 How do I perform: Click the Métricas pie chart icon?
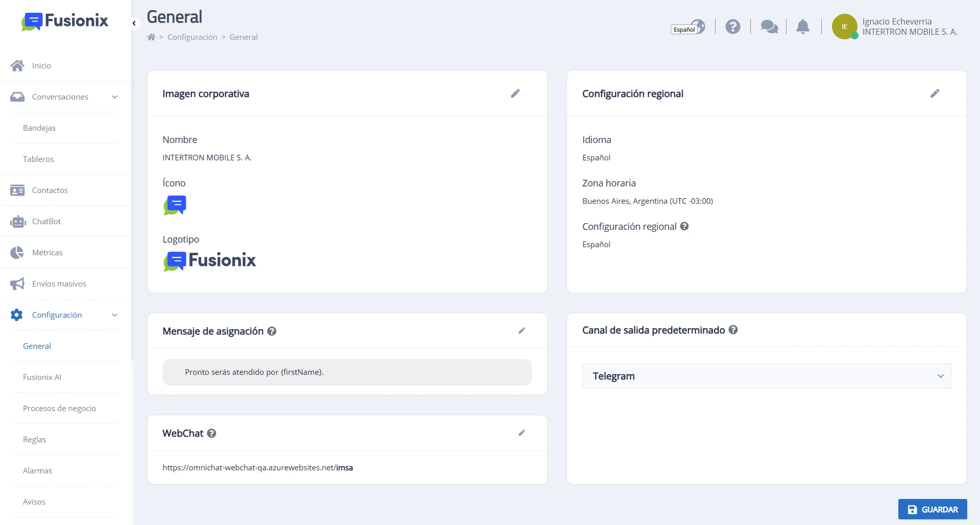tap(17, 252)
